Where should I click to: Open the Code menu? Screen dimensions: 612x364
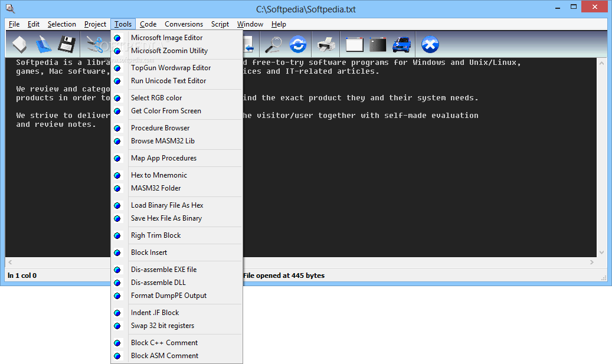click(x=148, y=24)
